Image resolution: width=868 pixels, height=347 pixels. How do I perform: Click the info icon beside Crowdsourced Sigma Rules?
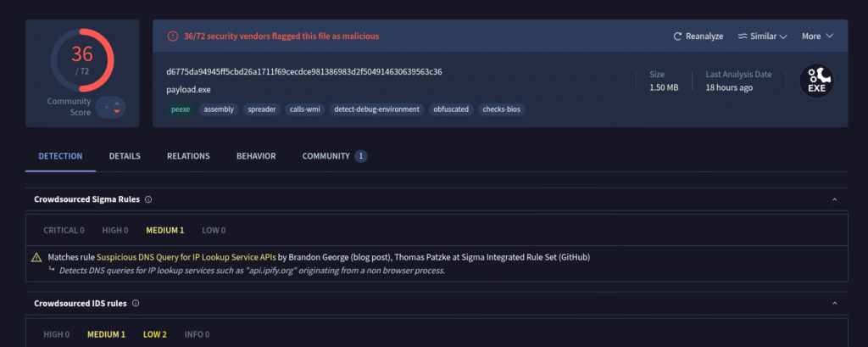tap(148, 199)
